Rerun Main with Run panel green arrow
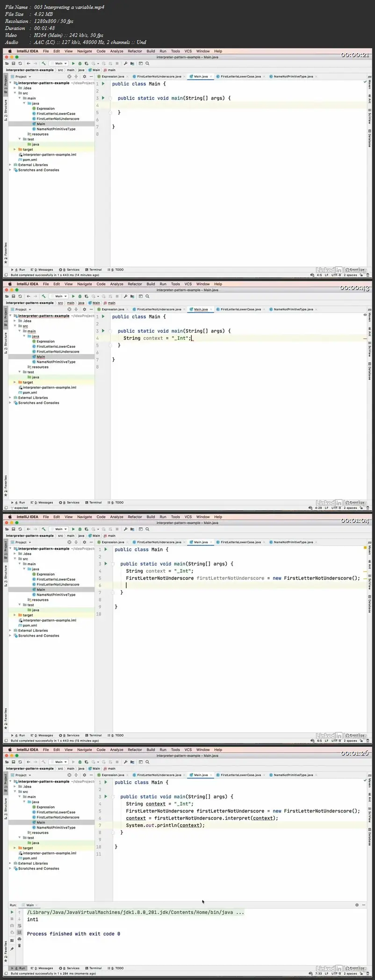This screenshot has width=375, height=980. pyautogui.click(x=12, y=912)
